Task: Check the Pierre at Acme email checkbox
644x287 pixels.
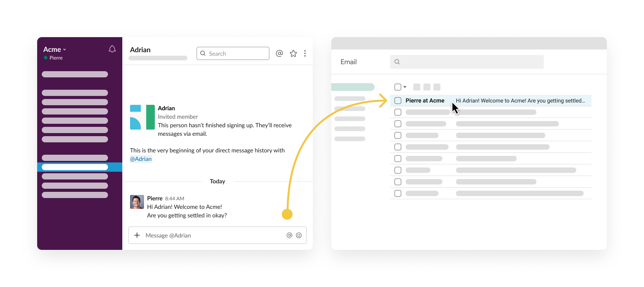Action: coord(398,101)
